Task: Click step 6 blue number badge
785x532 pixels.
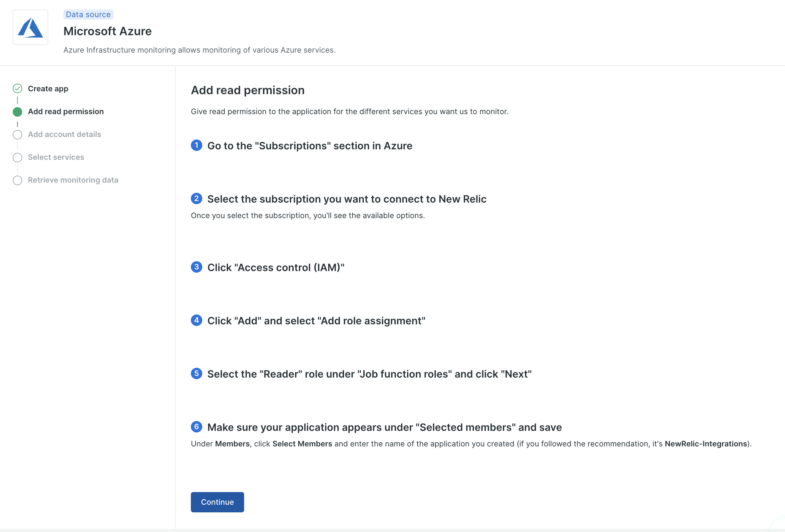Action: [196, 427]
